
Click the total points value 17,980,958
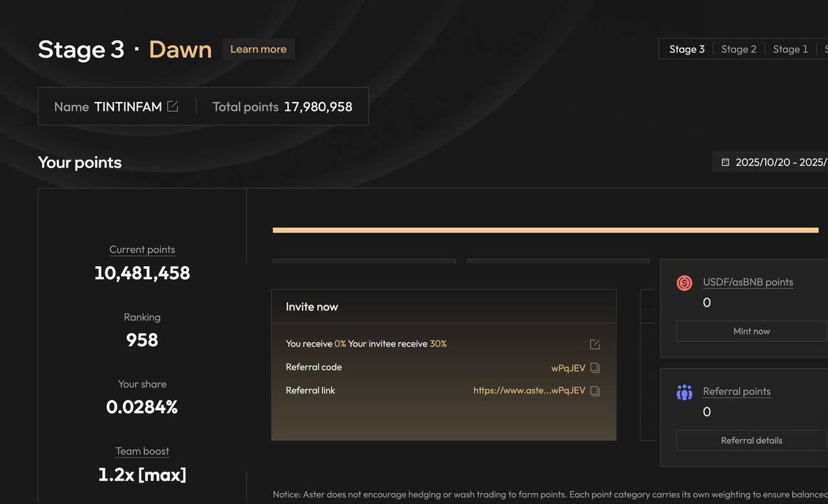click(x=318, y=107)
